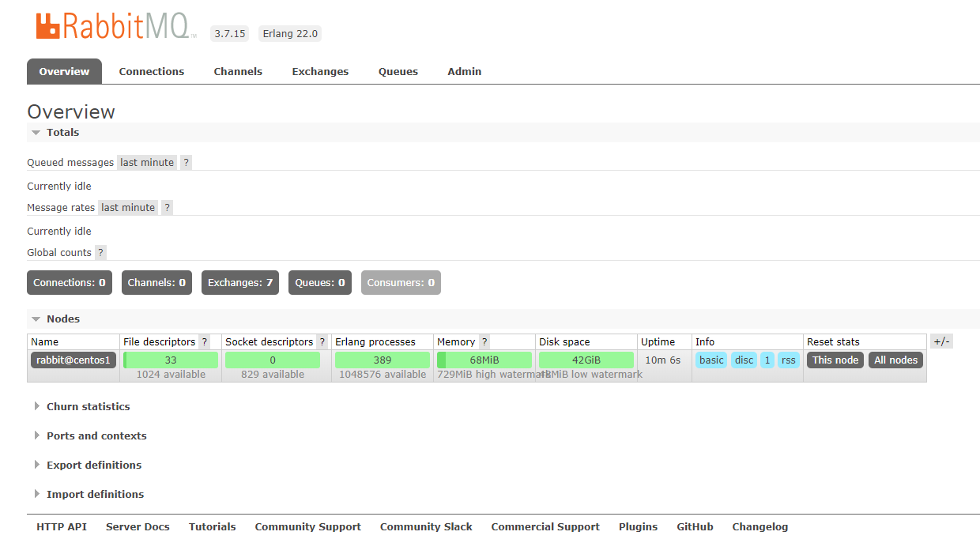Image resolution: width=980 pixels, height=558 pixels.
Task: Click the basic info tag
Action: [x=711, y=360]
